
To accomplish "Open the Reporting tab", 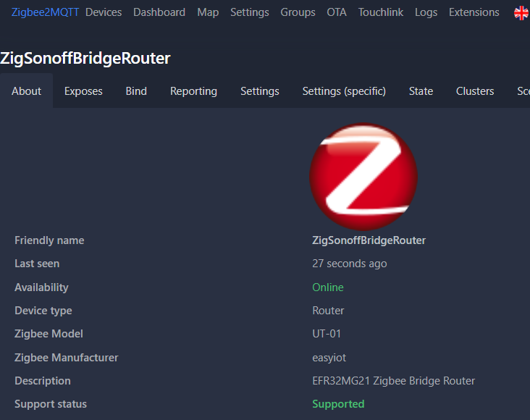I will 193,91.
